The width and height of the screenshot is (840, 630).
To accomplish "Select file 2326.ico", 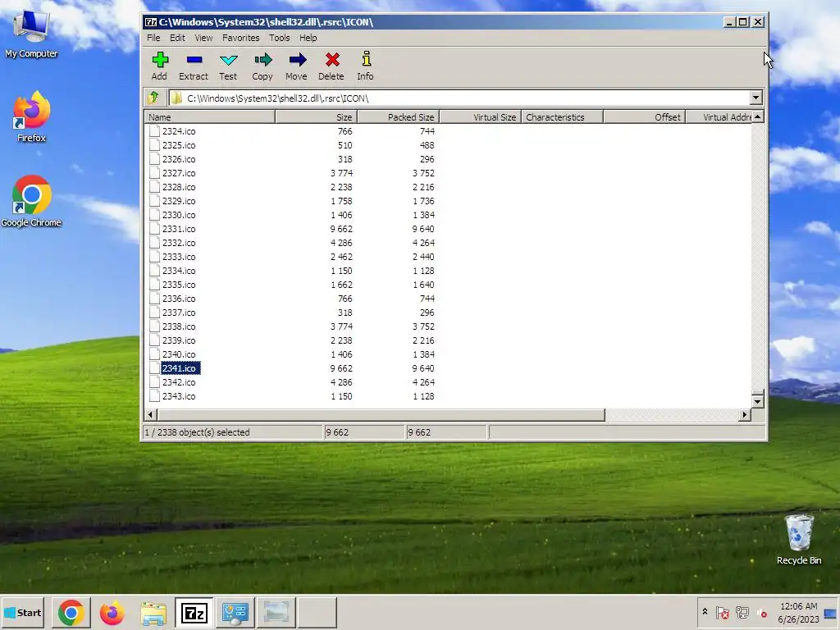I will pyautogui.click(x=179, y=159).
